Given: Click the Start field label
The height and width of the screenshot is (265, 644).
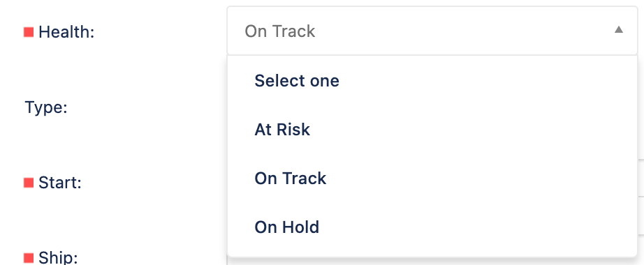Looking at the screenshot, I should point(60,183).
